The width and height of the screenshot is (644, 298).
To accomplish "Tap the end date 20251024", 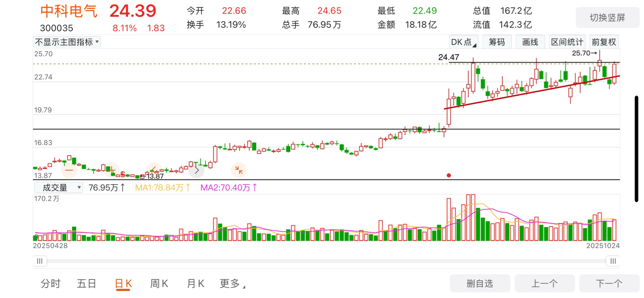I will pyautogui.click(x=603, y=246).
